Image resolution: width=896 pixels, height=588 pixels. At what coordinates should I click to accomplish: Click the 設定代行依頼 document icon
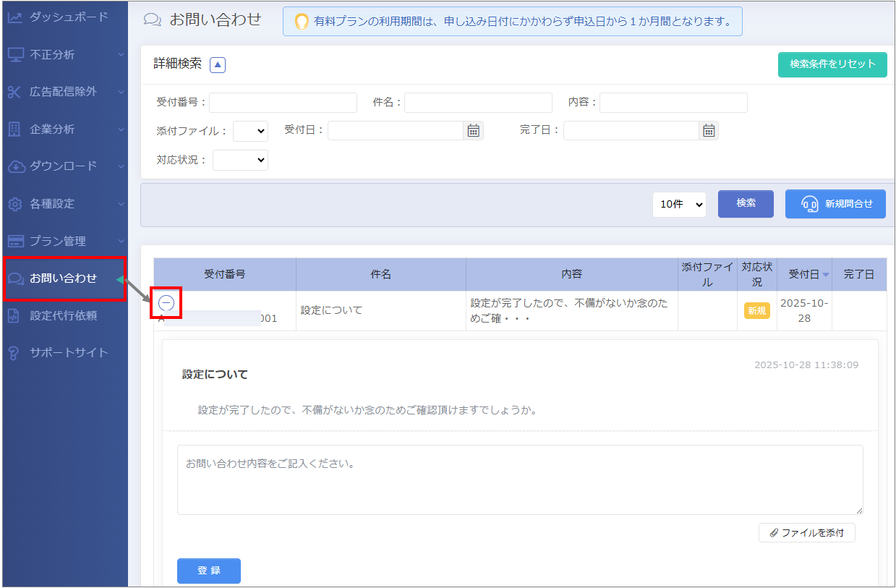pyautogui.click(x=14, y=315)
